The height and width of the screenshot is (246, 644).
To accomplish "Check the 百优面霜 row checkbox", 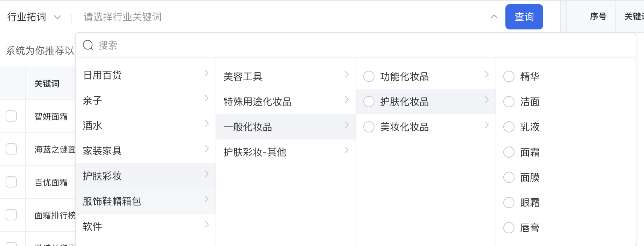I will (x=11, y=182).
